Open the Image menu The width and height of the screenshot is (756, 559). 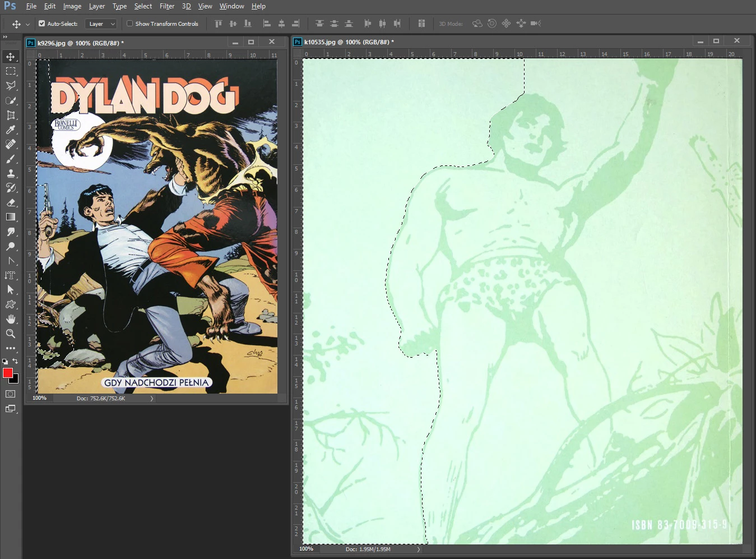(72, 6)
